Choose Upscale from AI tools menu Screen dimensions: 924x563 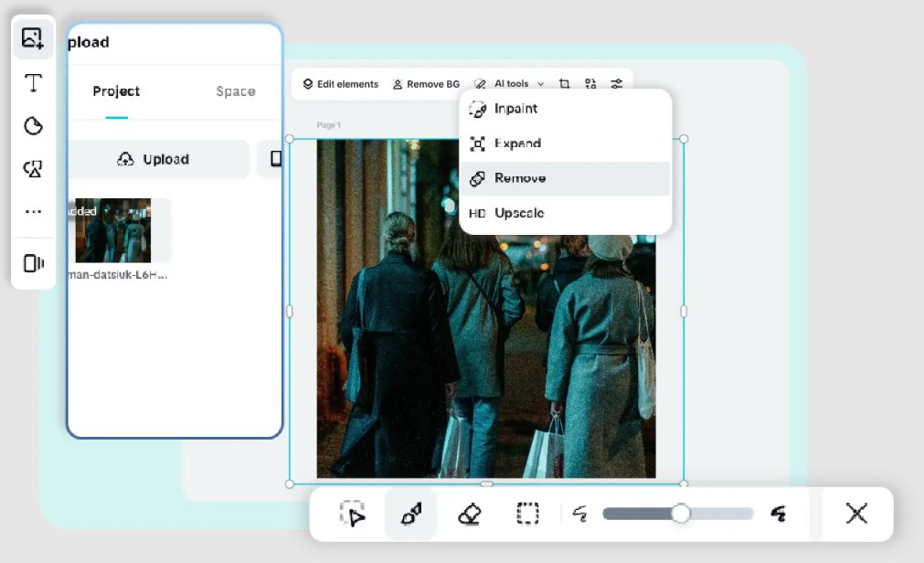518,213
